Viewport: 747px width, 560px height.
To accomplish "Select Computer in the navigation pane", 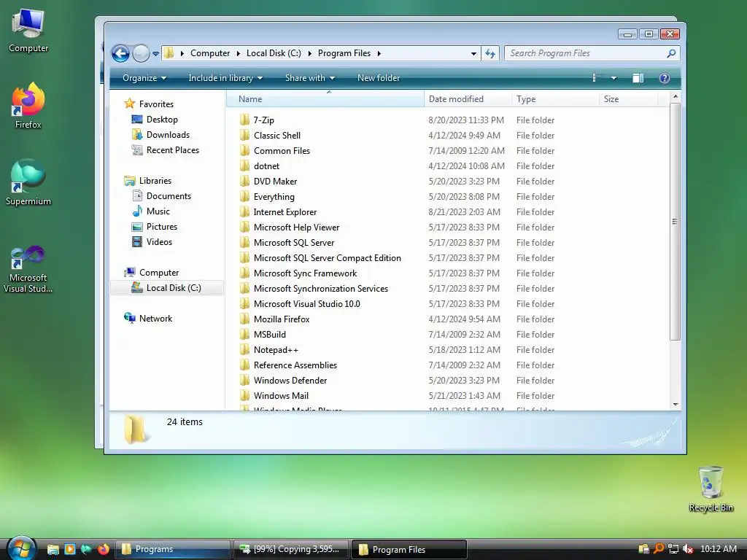I will [x=158, y=273].
